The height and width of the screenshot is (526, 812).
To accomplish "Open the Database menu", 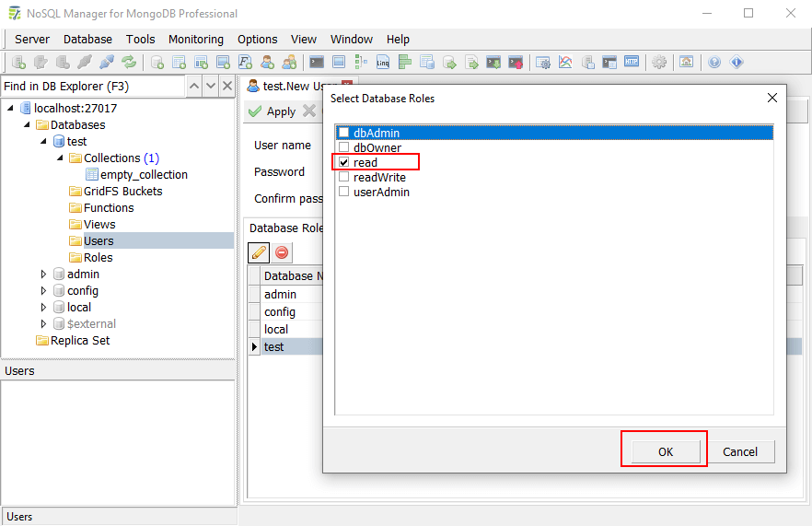I will [x=87, y=40].
